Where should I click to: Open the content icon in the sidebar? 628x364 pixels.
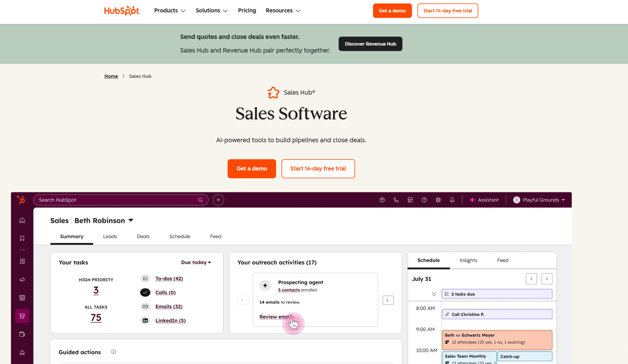[x=22, y=298]
